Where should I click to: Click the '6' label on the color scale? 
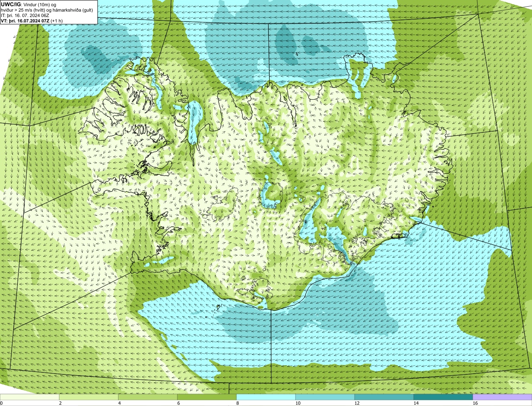coord(179,403)
